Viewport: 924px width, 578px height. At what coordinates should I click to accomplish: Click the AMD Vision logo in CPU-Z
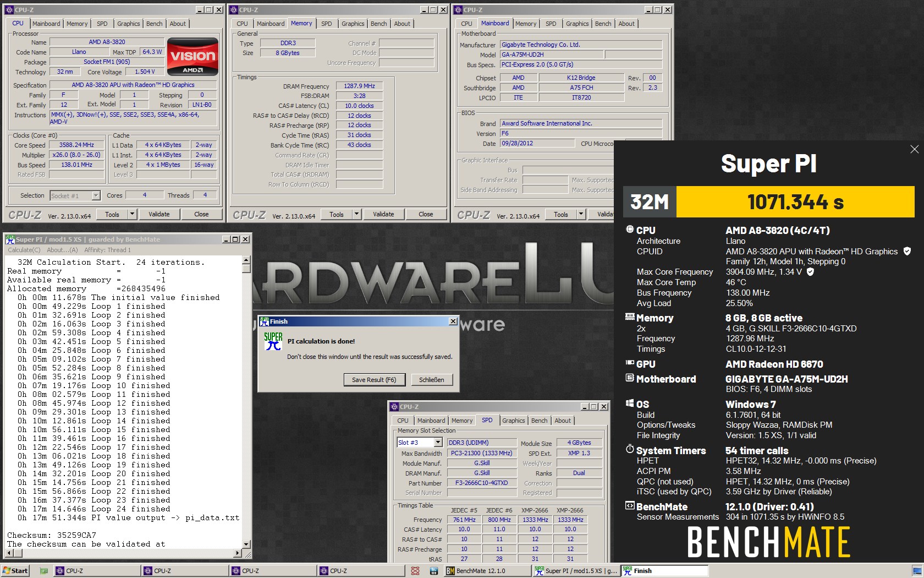click(193, 56)
